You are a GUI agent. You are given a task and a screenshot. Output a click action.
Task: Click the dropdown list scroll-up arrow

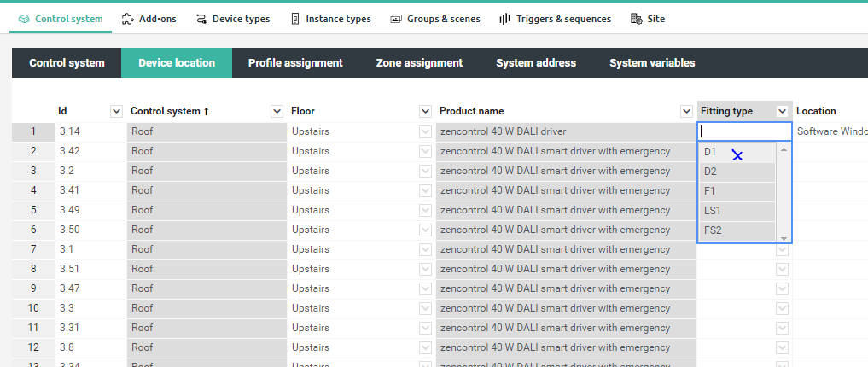[784, 149]
